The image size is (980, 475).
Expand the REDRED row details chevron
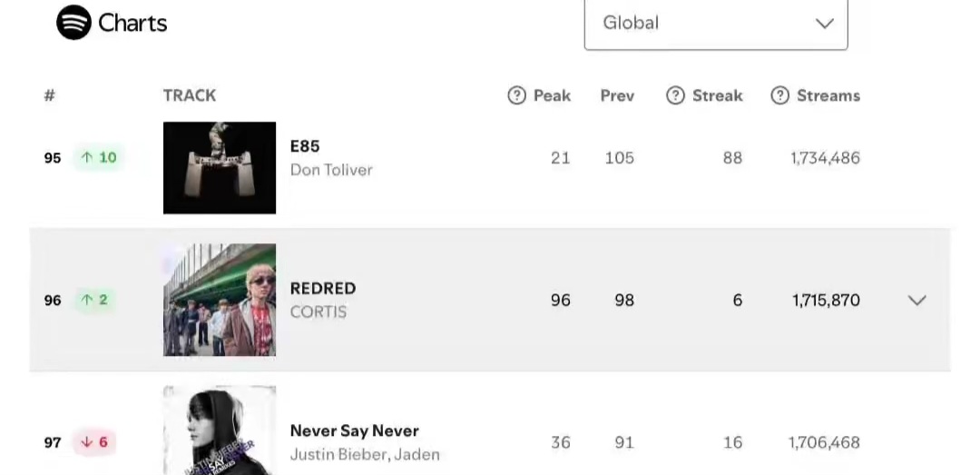click(916, 301)
